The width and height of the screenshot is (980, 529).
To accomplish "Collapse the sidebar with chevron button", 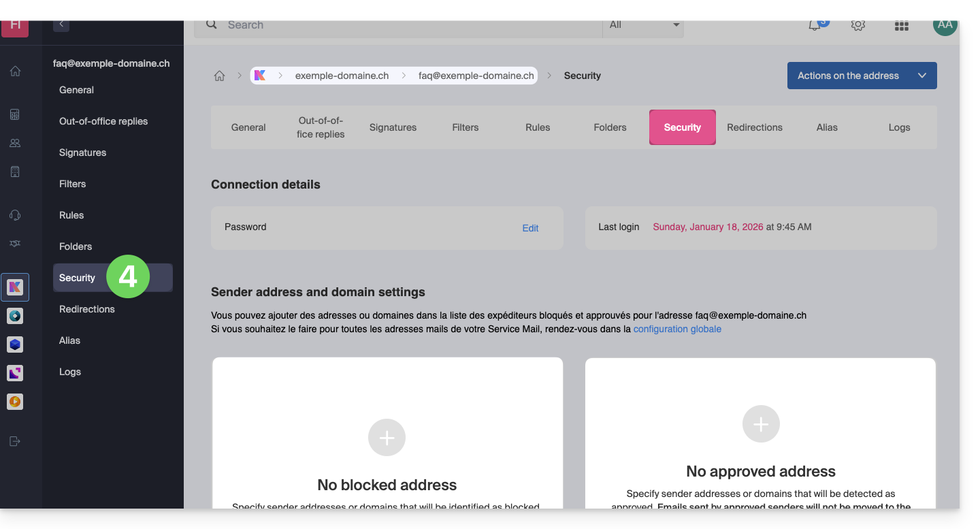I will 61,25.
